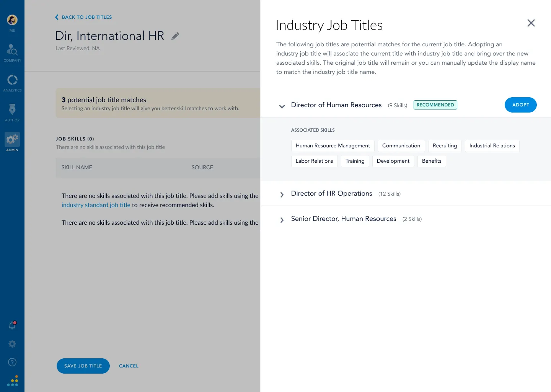Select the Communication skill tag
The height and width of the screenshot is (392, 551).
401,146
